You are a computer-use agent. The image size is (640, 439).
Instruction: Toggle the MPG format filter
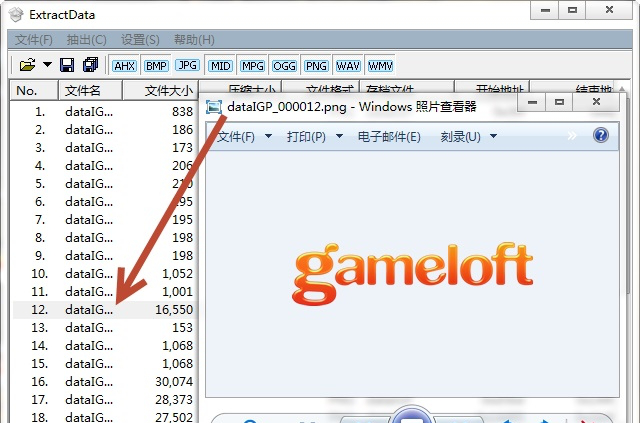pyautogui.click(x=252, y=66)
